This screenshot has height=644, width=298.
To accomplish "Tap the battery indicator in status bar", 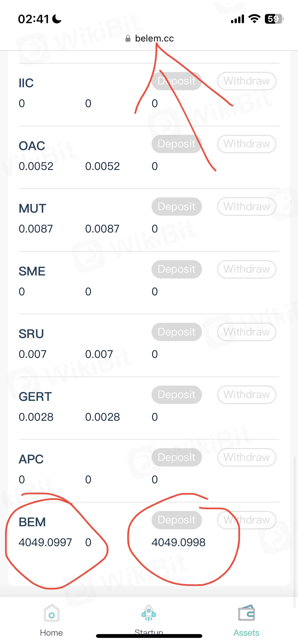I will 274,19.
